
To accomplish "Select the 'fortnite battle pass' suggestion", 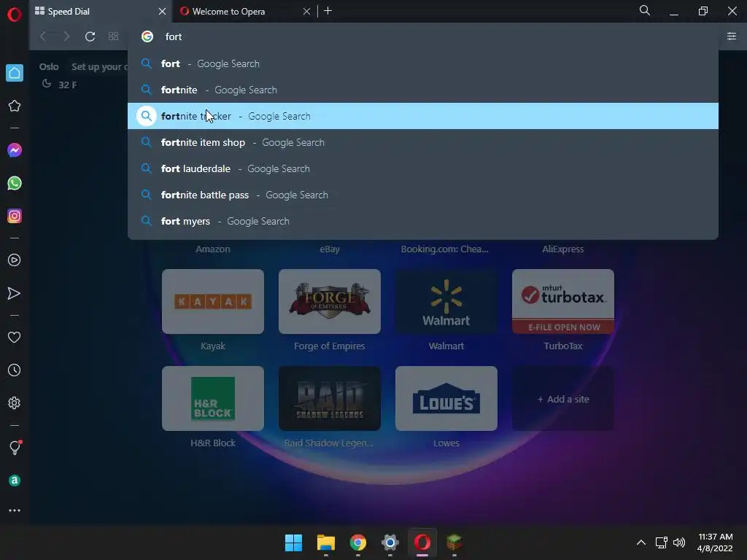I will pos(423,195).
